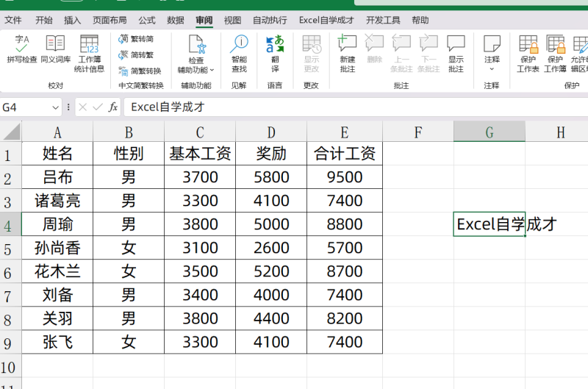588x389 pixels.
Task: Switch to the 自动执行 tab
Action: click(270, 20)
